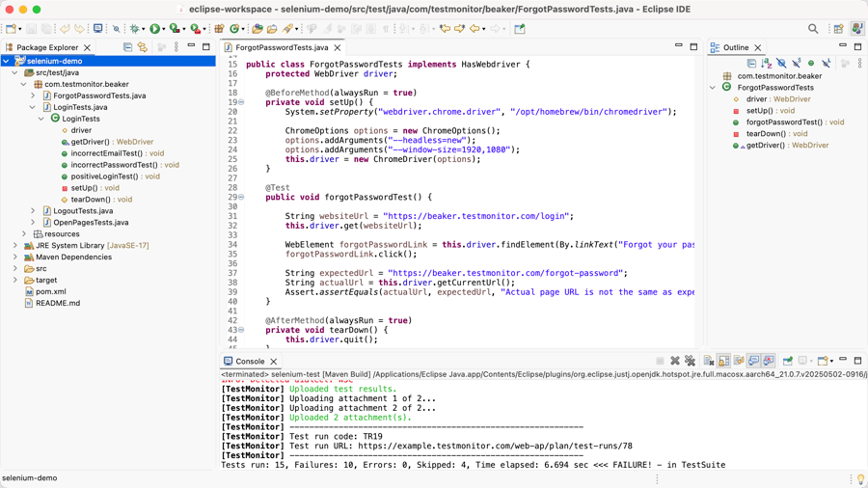Expand the LogoutTests.java tree node
Image resolution: width=868 pixels, height=488 pixels.
tap(33, 211)
